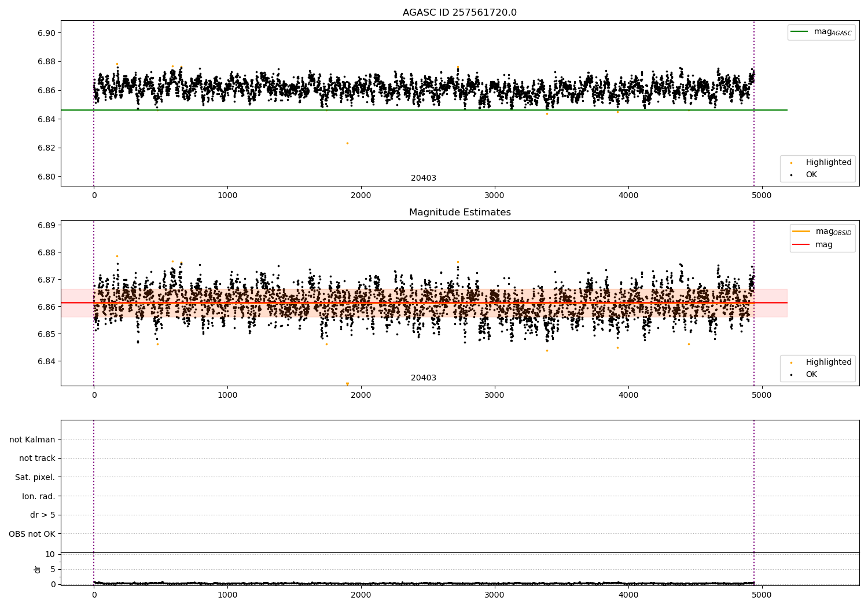Viewport: 868px width, 608px height.
Task: Select Highlighted marker in Magnitude Estimates legend
Action: (x=791, y=362)
